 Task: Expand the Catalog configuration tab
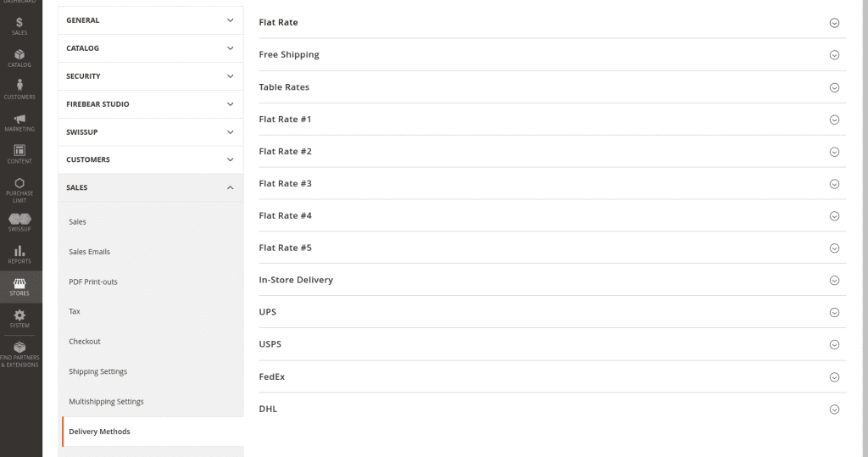(x=151, y=48)
